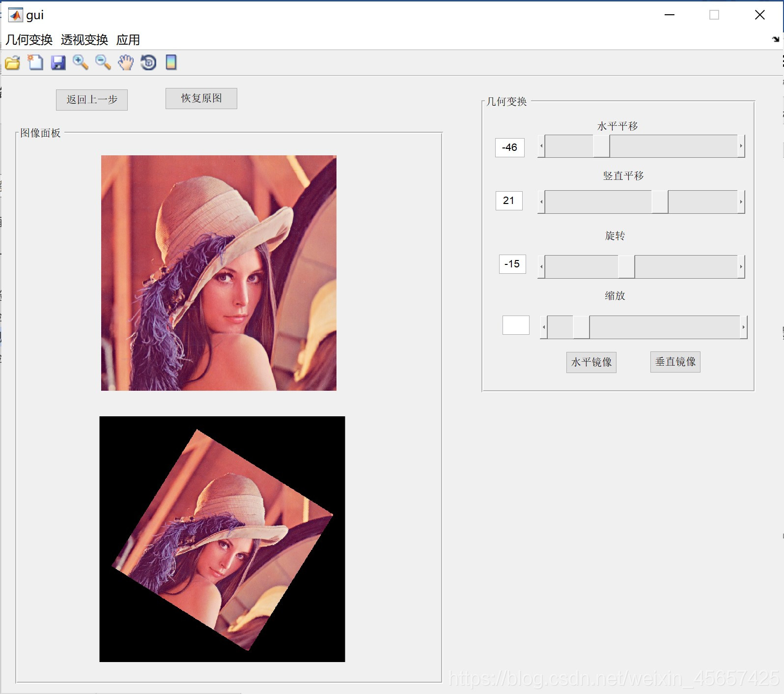Close the gui window

point(759,15)
